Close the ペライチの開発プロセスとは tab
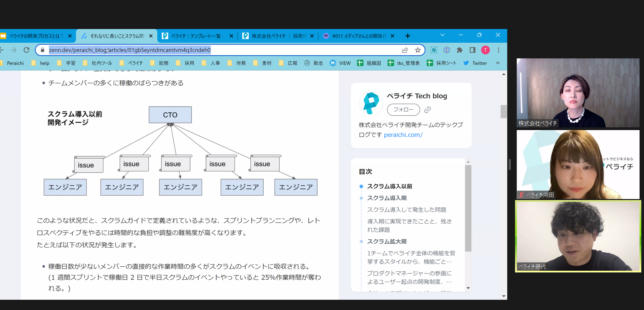The height and width of the screenshot is (310, 644). [70, 36]
